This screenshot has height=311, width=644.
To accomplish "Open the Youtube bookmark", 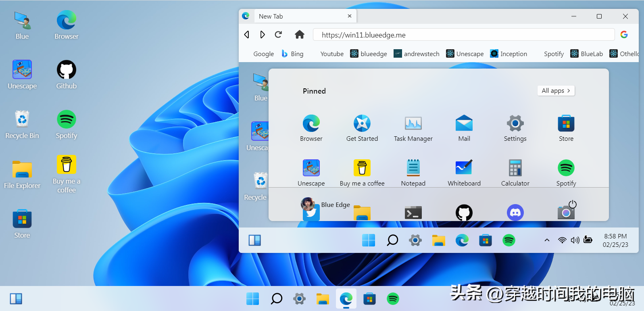I will click(332, 54).
